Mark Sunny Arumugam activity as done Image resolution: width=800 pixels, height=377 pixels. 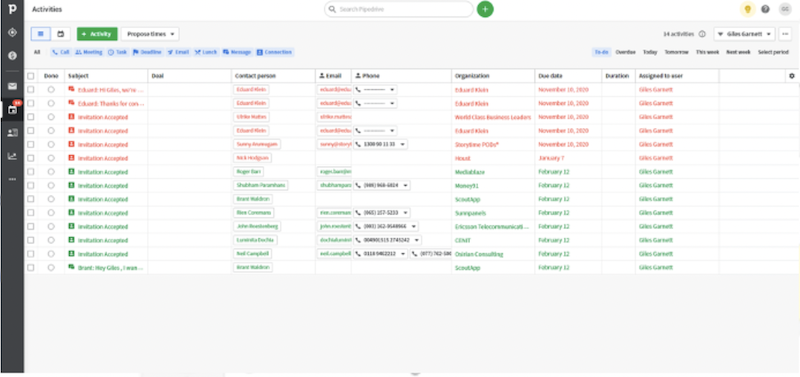pos(51,144)
